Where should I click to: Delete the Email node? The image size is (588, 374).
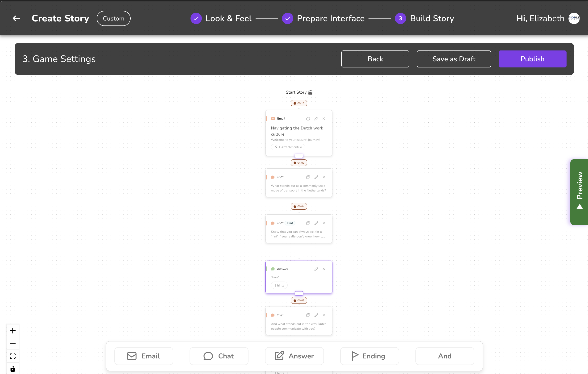pos(324,119)
